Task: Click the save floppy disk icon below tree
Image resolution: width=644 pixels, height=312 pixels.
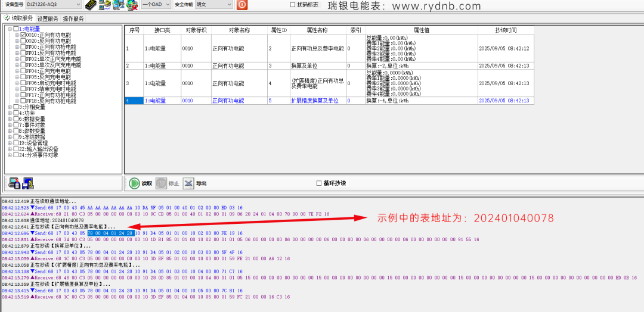Action: (28, 183)
